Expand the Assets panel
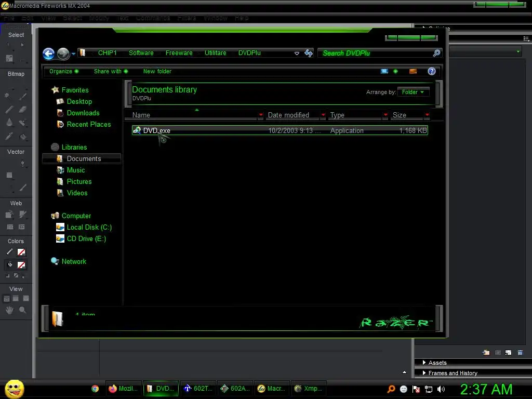This screenshot has width=532, height=399. 437,363
